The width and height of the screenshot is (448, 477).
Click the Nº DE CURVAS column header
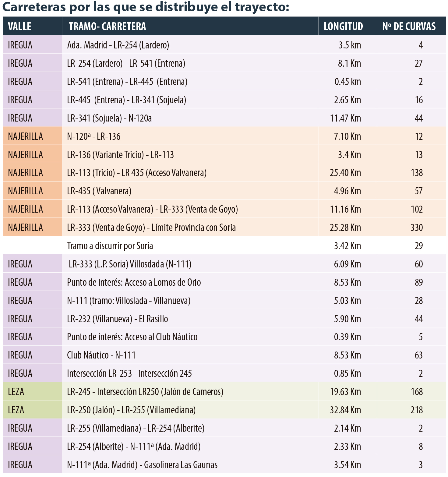click(x=409, y=26)
